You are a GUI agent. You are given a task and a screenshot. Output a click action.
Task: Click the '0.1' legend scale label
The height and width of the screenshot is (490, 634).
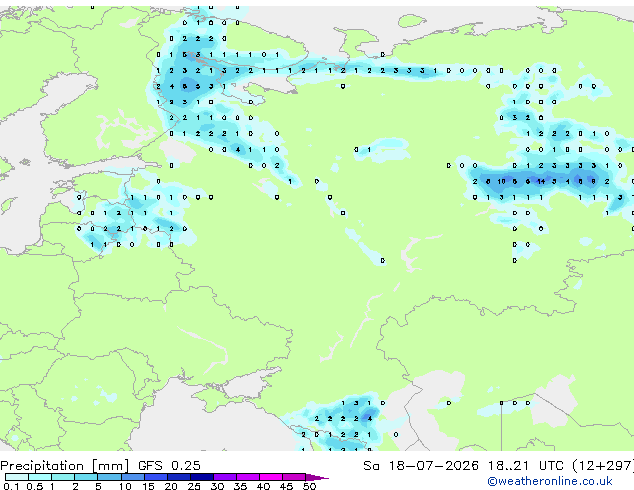pyautogui.click(x=11, y=486)
